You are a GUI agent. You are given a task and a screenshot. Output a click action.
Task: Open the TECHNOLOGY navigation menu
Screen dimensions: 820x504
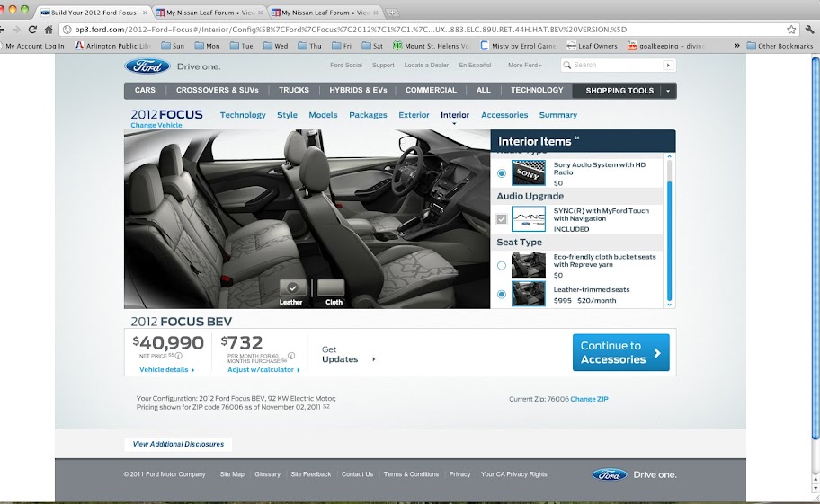coord(537,91)
